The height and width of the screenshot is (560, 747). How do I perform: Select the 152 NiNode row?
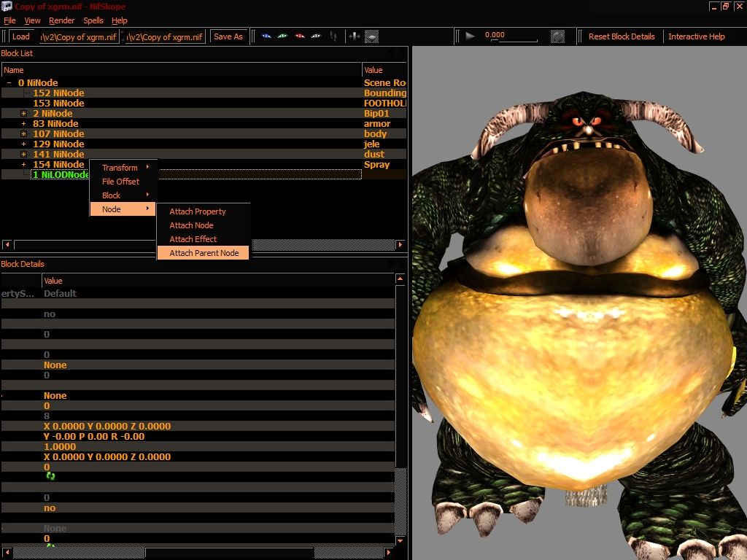click(204, 93)
